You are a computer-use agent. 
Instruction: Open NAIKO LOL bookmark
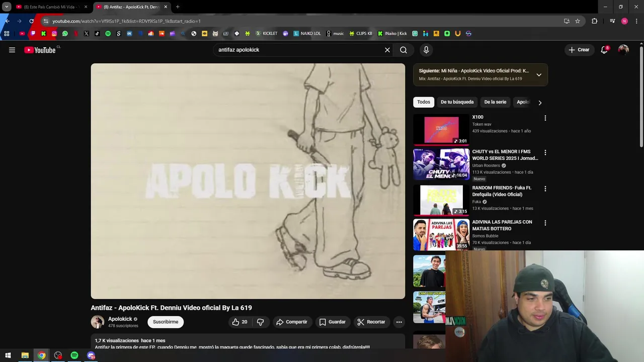pos(307,34)
